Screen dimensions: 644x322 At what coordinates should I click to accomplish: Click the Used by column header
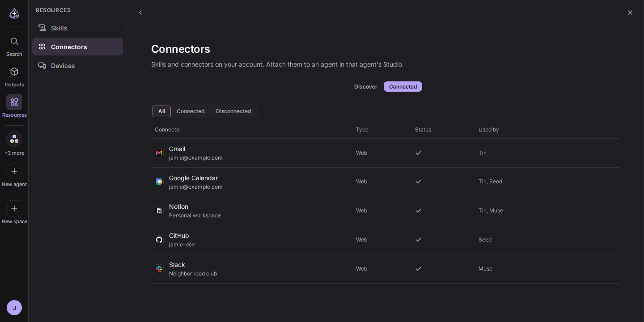pos(489,130)
